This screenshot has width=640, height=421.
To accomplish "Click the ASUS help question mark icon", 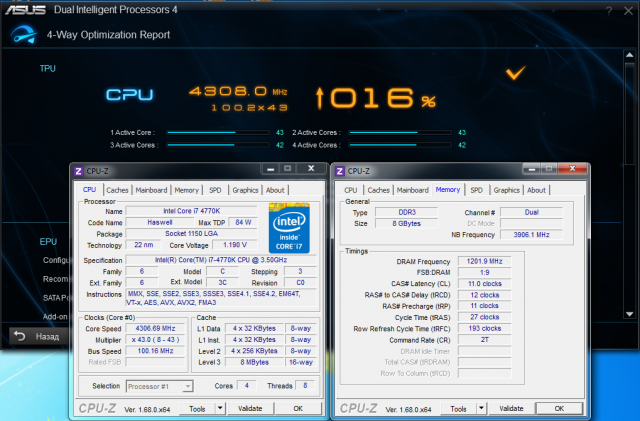I will tap(609, 11).
